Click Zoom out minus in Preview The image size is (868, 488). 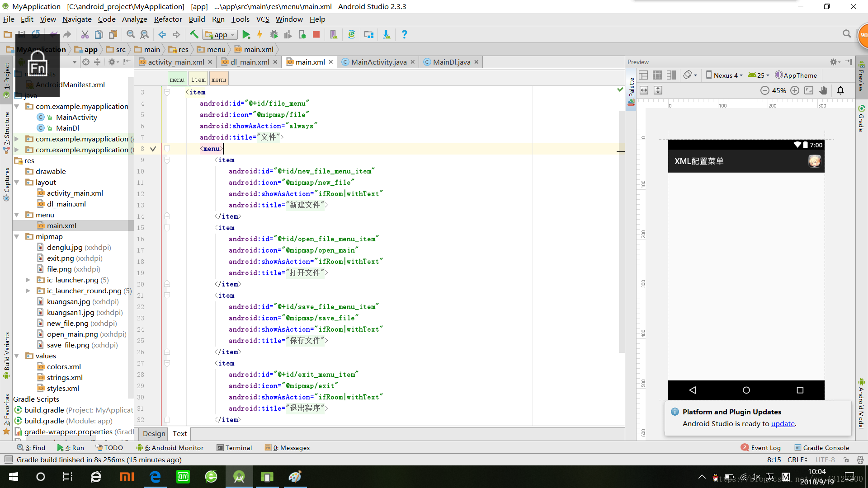click(764, 90)
